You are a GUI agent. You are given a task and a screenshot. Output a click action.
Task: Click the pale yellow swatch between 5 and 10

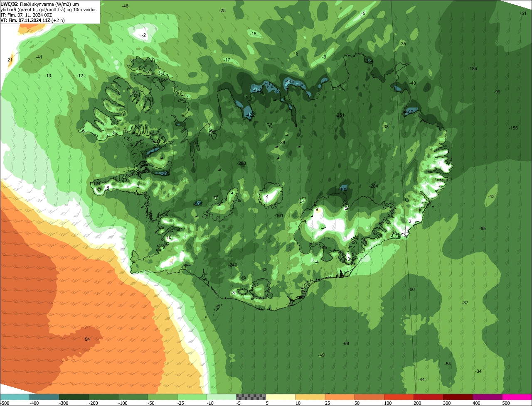281,397
